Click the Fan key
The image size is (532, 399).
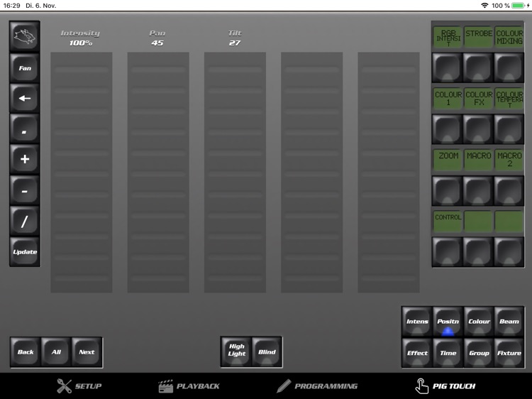[24, 68]
